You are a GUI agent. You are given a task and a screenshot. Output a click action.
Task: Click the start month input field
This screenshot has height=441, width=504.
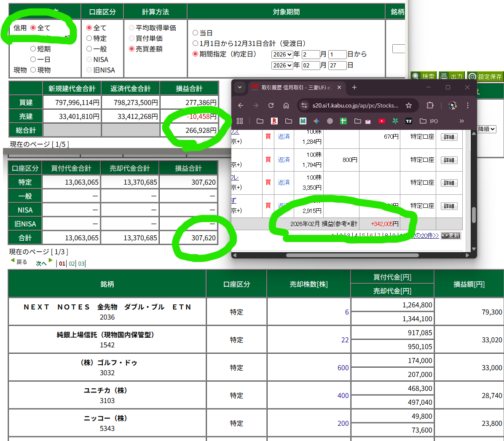click(310, 54)
